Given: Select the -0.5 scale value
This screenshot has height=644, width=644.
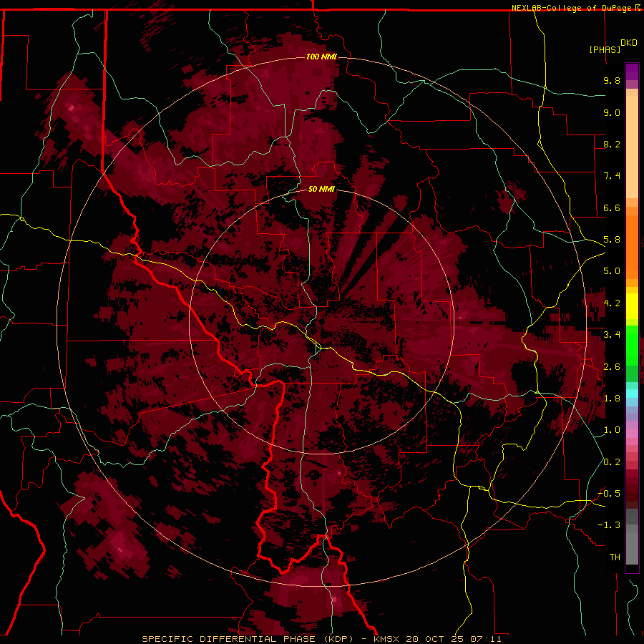Looking at the screenshot, I should [x=609, y=494].
